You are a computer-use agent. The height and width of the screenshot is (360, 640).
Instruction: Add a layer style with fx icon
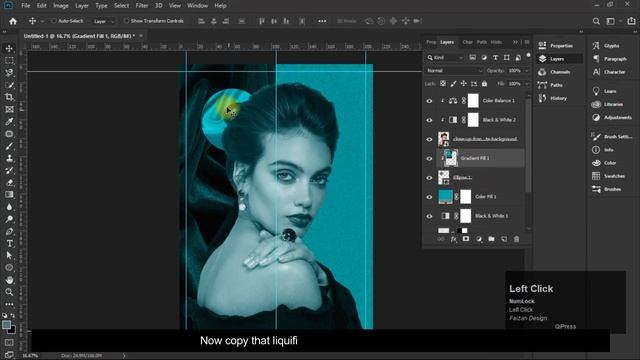point(453,239)
